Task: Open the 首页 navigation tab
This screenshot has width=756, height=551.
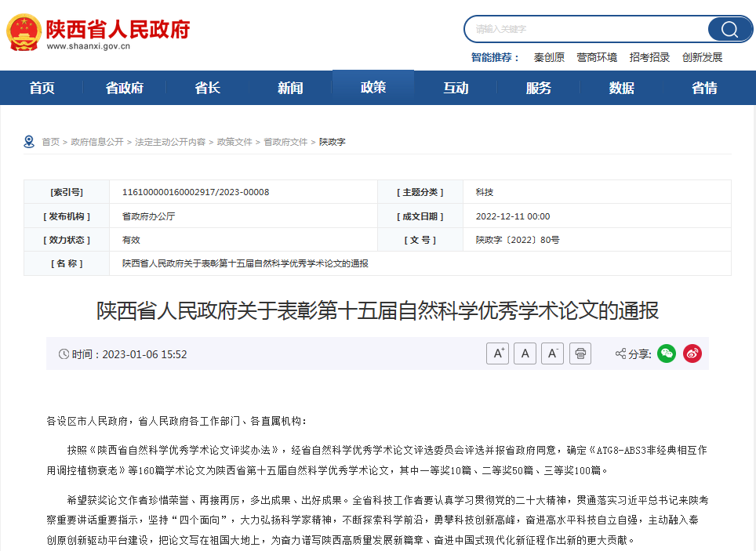Action: click(42, 88)
